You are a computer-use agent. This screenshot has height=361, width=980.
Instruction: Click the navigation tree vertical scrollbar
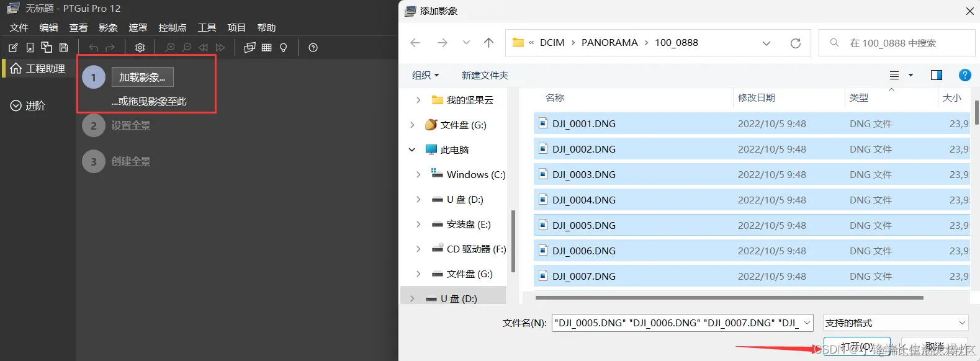[x=513, y=241]
